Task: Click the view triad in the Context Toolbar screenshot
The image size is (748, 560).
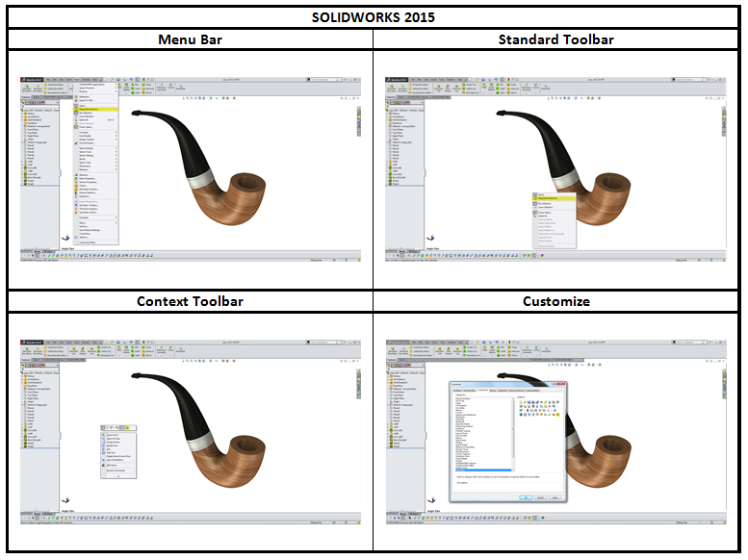Action: 65,500
